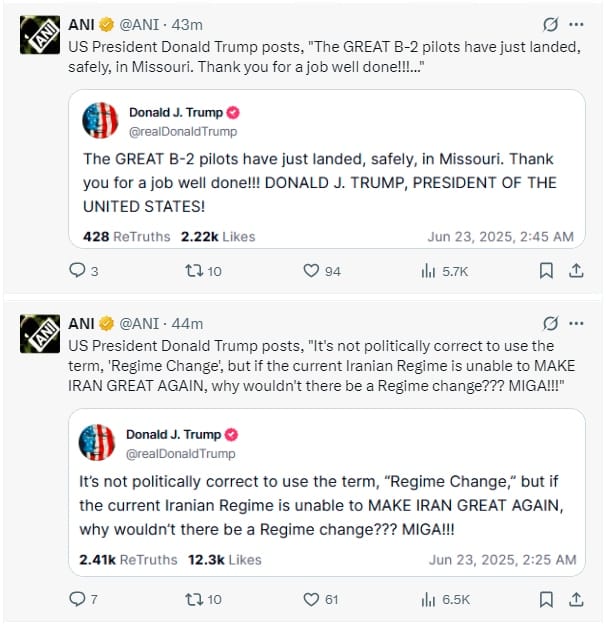
Task: View analytics showing 5.7K views
Action: [x=444, y=271]
